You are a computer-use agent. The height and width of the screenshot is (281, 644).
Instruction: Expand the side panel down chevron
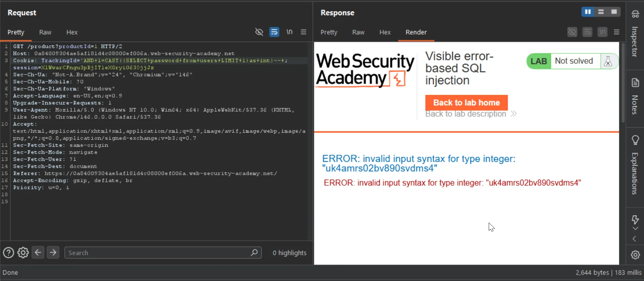[635, 229]
